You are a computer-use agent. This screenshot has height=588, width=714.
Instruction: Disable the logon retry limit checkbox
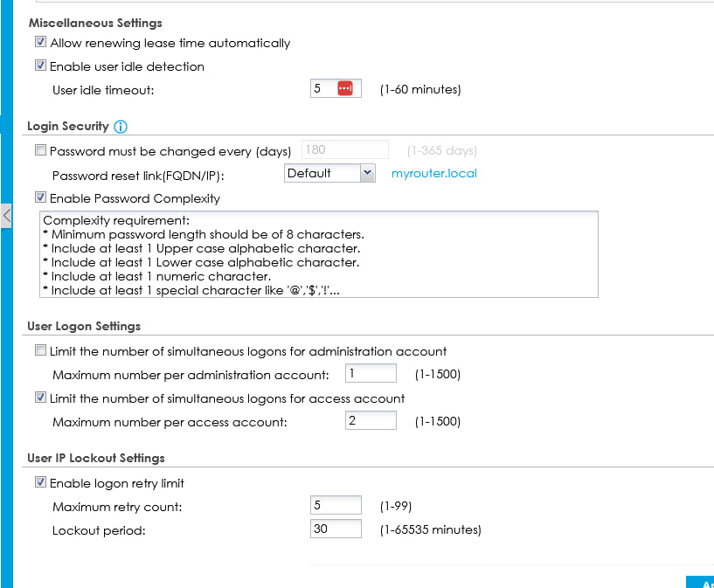point(40,482)
